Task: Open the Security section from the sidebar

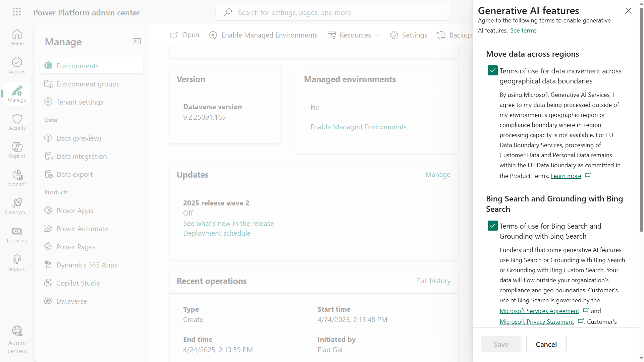Action: pos(17,121)
